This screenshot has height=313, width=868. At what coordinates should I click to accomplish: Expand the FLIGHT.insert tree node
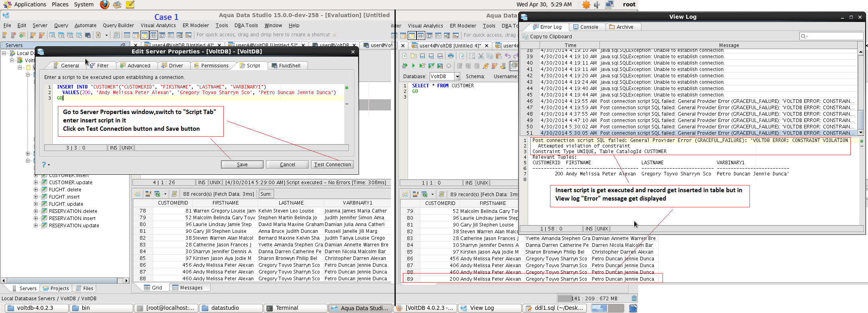(36, 197)
